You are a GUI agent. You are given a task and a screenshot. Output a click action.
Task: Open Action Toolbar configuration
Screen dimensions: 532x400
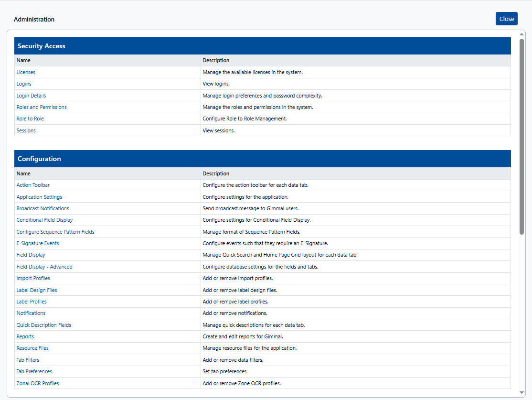tap(33, 185)
